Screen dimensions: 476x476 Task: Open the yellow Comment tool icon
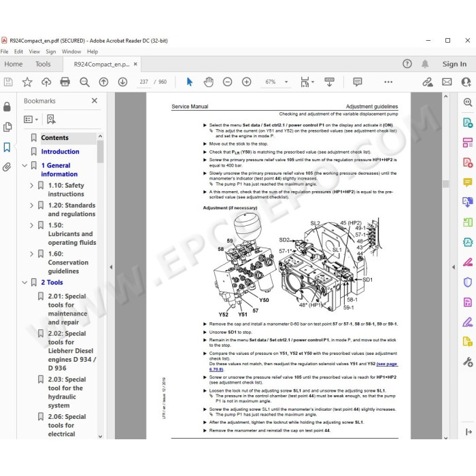tap(468, 182)
